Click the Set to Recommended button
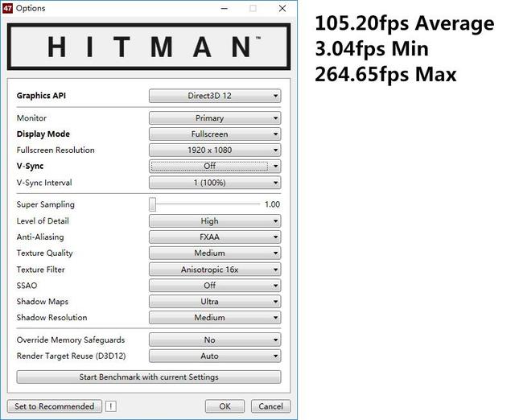 55,406
